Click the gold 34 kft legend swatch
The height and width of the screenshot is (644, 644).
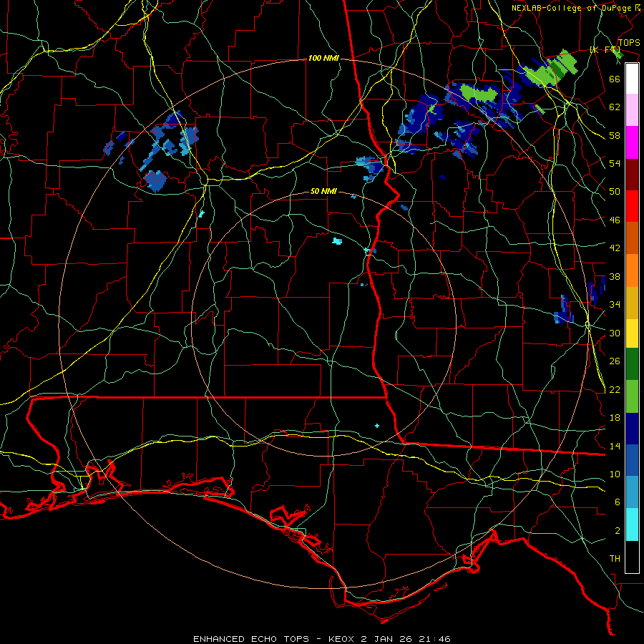(632, 302)
